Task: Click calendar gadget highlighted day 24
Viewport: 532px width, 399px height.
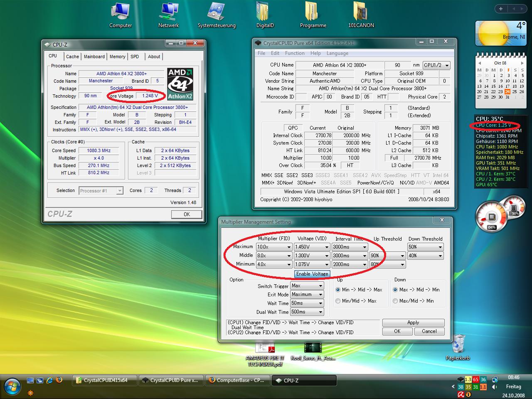Action: coord(507,91)
